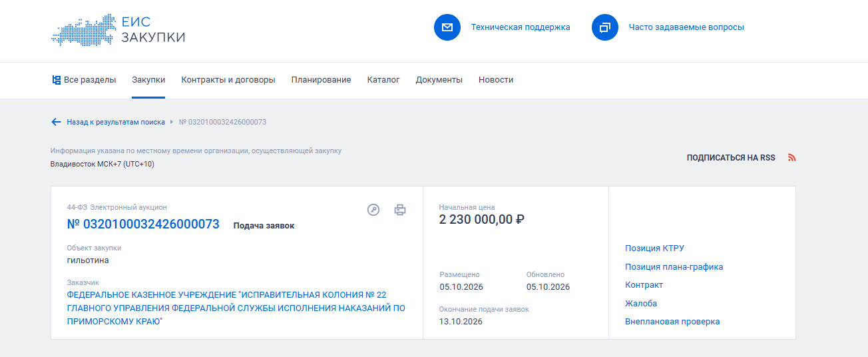Open the Все разделы menu
The width and height of the screenshot is (868, 357).
[x=84, y=80]
